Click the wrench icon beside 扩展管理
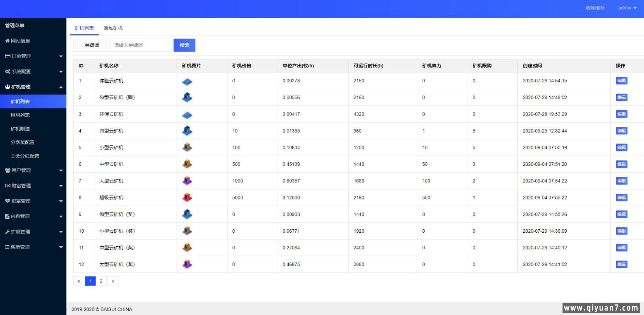Screen dimensions: 644x315 pyautogui.click(x=7, y=232)
